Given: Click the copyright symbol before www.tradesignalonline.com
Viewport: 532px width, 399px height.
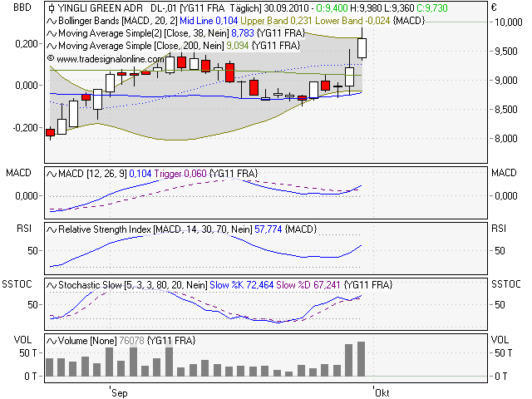Looking at the screenshot, I should click(x=51, y=58).
